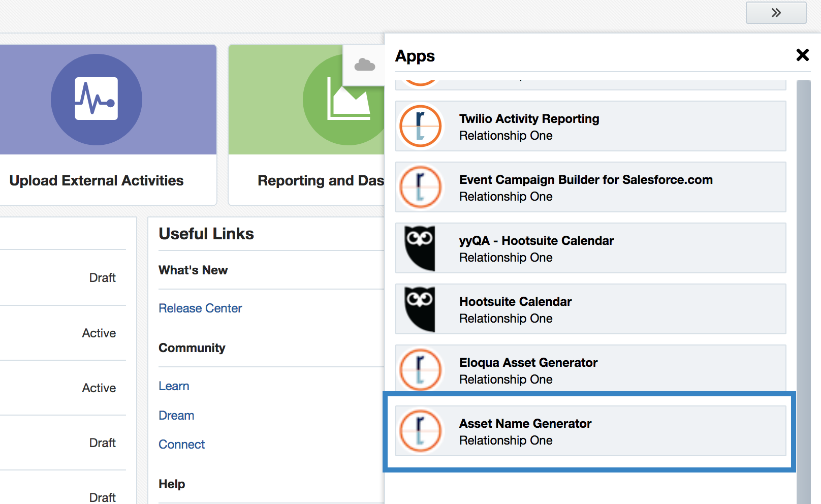Follow the Connect link
The width and height of the screenshot is (821, 504).
(181, 445)
